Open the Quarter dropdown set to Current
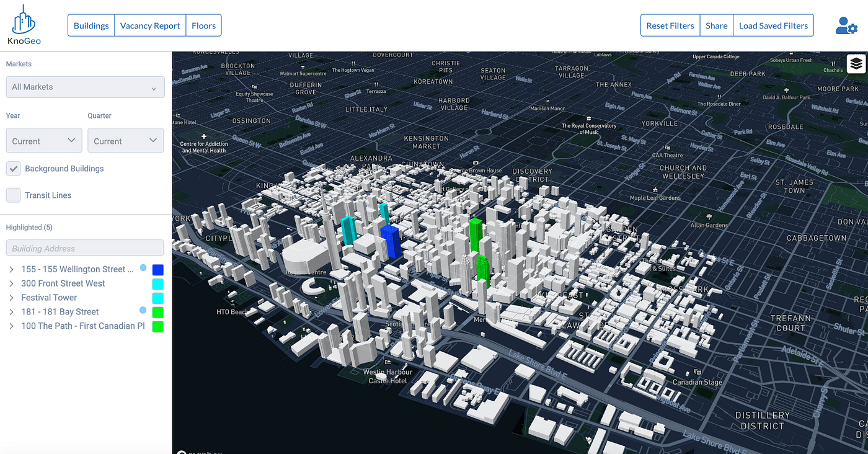This screenshot has width=868, height=454. (x=126, y=141)
